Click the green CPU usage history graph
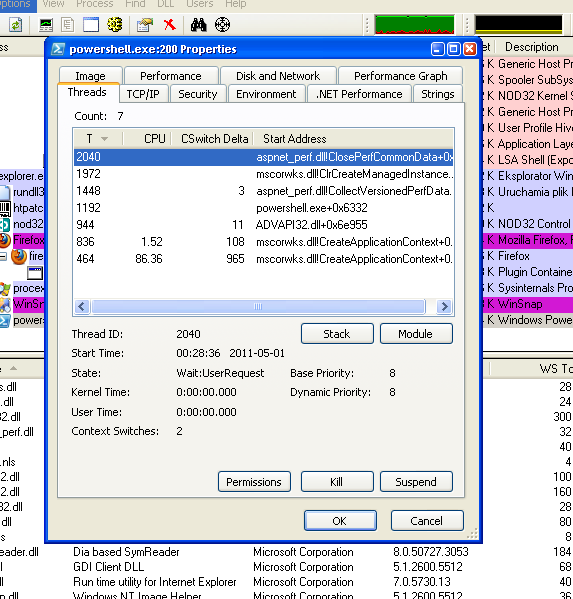 tap(414, 25)
